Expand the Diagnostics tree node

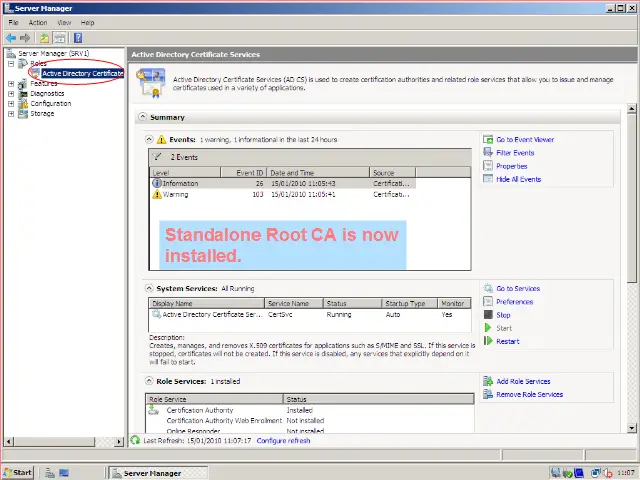pyautogui.click(x=11, y=94)
